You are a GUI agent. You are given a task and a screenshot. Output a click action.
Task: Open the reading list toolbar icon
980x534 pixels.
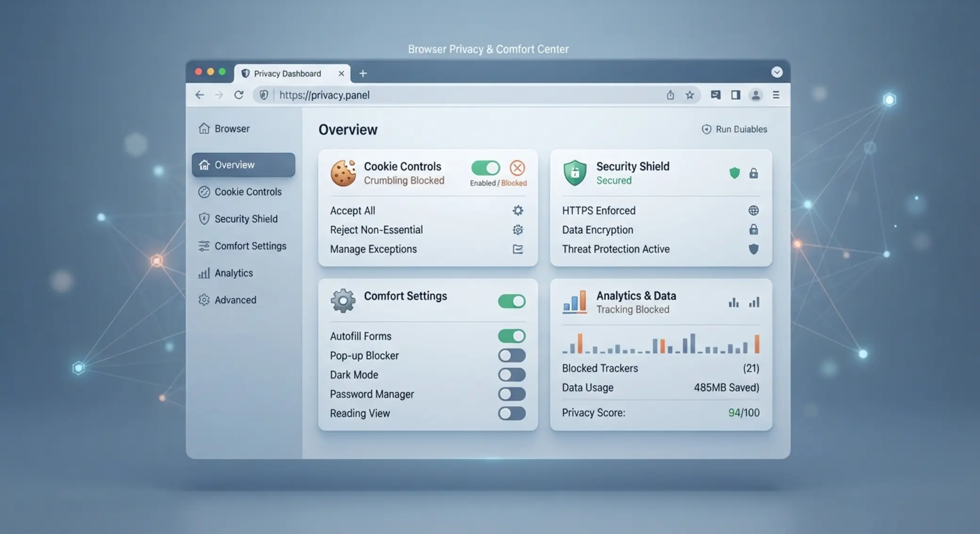(x=716, y=95)
